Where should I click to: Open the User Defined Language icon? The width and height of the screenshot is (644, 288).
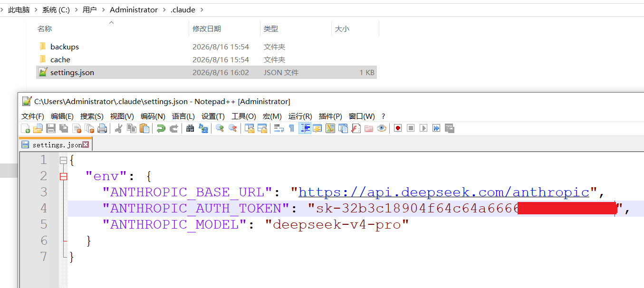[x=317, y=128]
